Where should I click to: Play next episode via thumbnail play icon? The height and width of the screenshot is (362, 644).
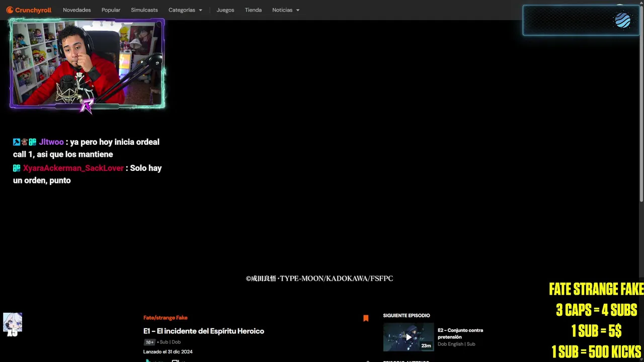(x=409, y=337)
